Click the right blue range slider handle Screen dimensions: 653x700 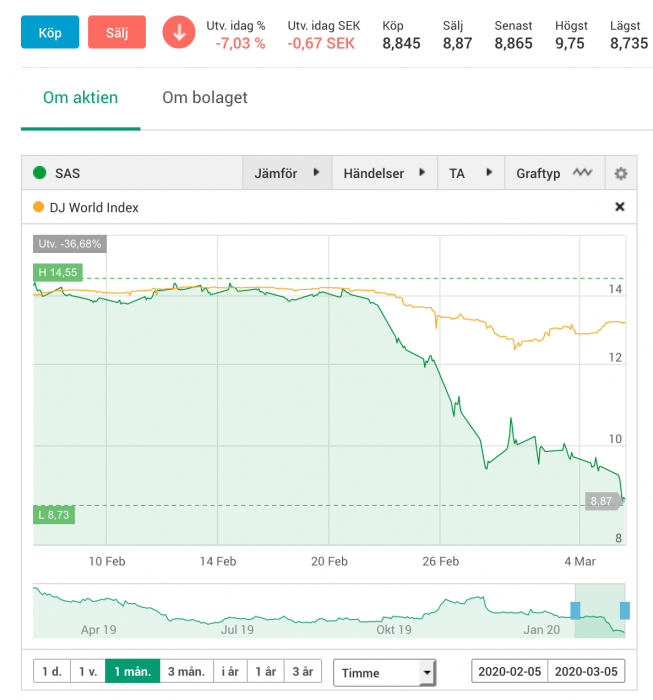pyautogui.click(x=625, y=610)
